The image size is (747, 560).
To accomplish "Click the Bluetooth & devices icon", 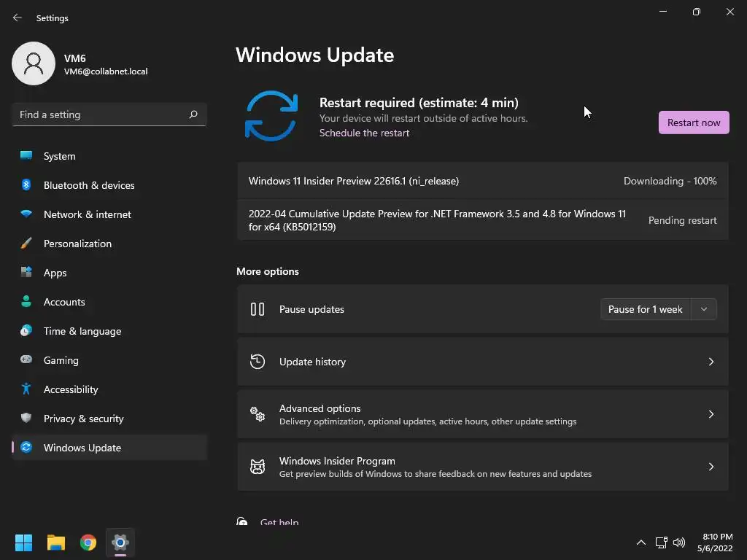I will [26, 185].
